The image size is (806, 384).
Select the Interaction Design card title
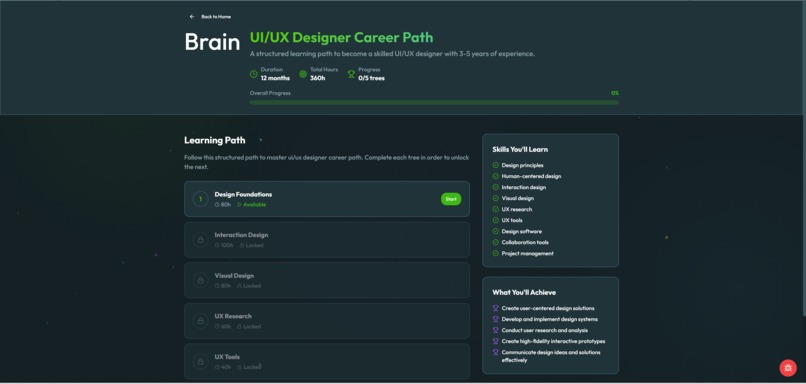point(241,235)
